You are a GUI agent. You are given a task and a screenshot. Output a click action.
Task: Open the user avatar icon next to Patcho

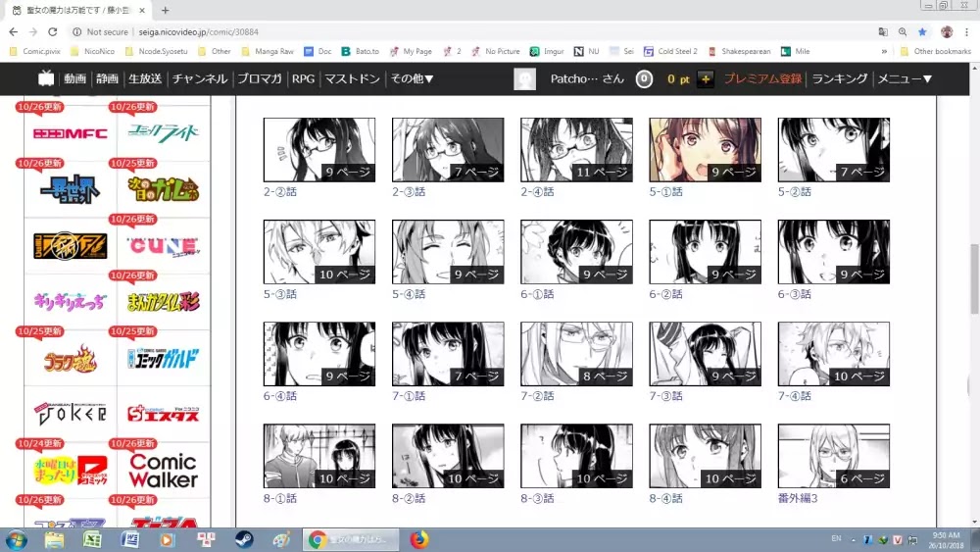pos(525,79)
